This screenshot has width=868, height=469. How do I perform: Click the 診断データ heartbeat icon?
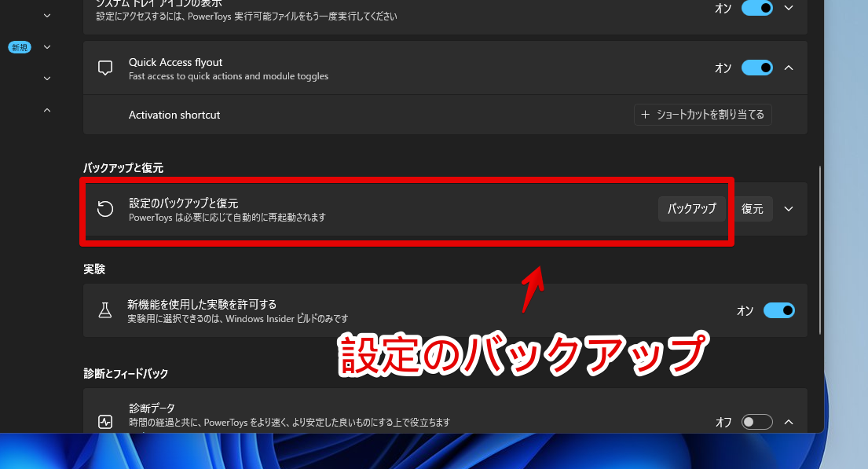click(x=105, y=422)
